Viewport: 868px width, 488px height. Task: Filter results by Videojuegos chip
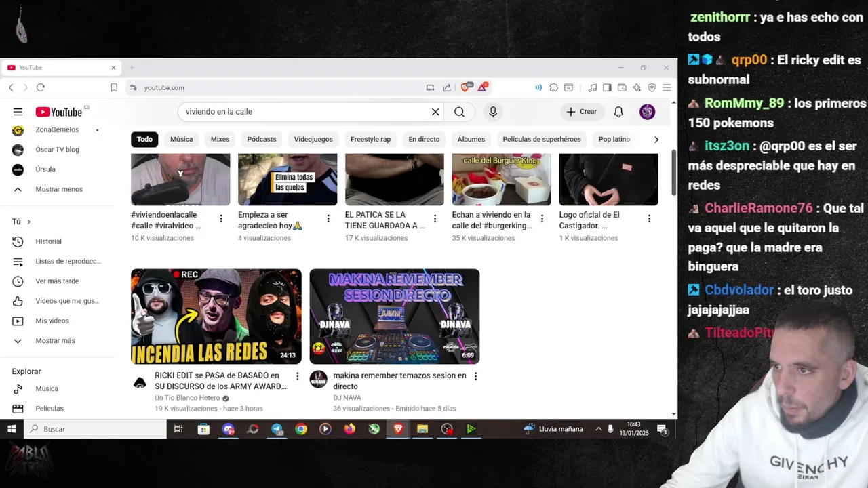click(313, 140)
